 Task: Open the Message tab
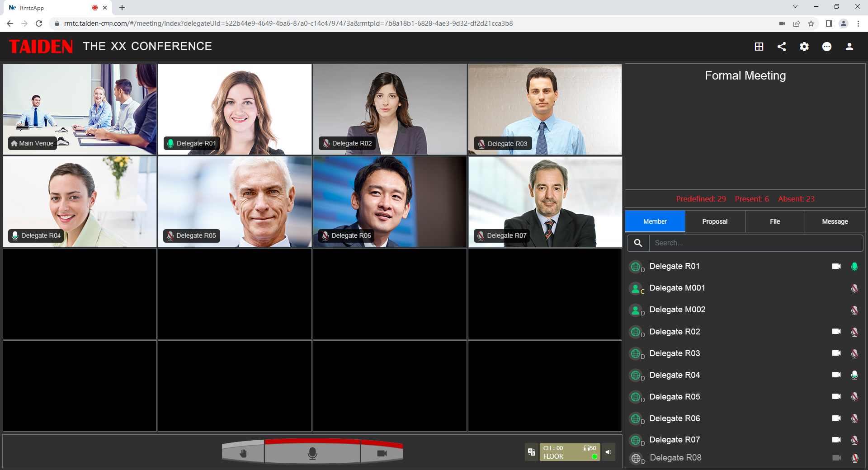click(x=835, y=221)
